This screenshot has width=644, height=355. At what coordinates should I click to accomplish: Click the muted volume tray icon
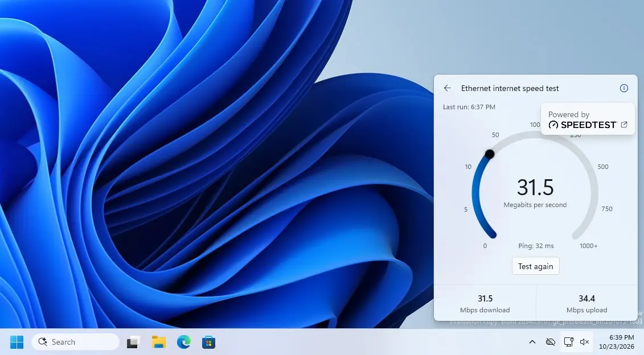[x=584, y=342]
